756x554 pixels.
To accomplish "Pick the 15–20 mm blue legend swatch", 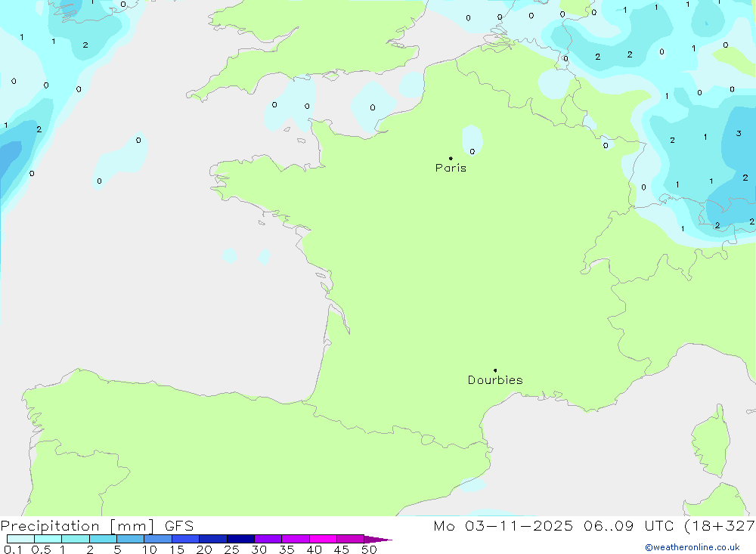I will coord(186,539).
